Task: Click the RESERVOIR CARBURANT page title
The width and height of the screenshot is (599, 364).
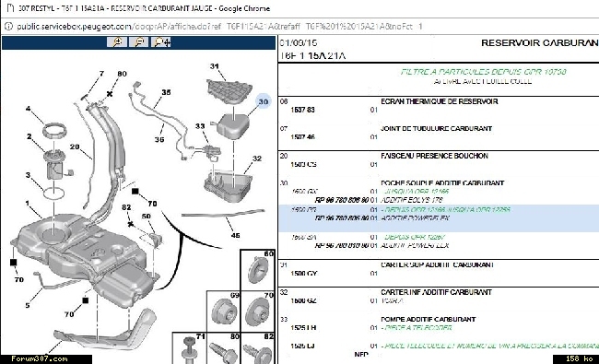Action: pos(540,42)
